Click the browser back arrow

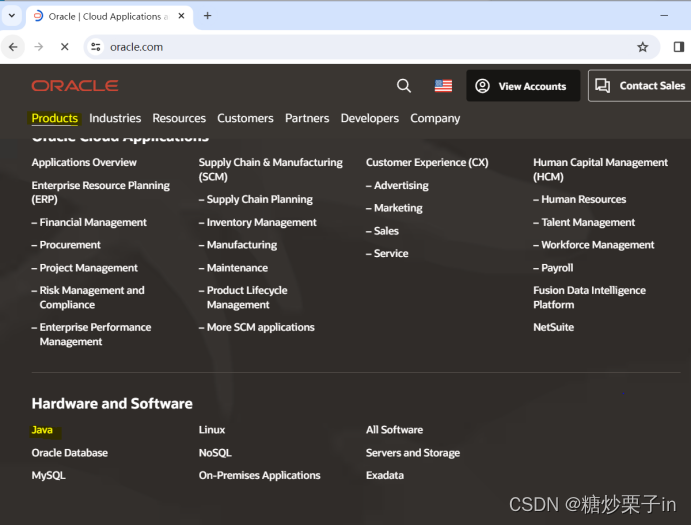tap(13, 47)
